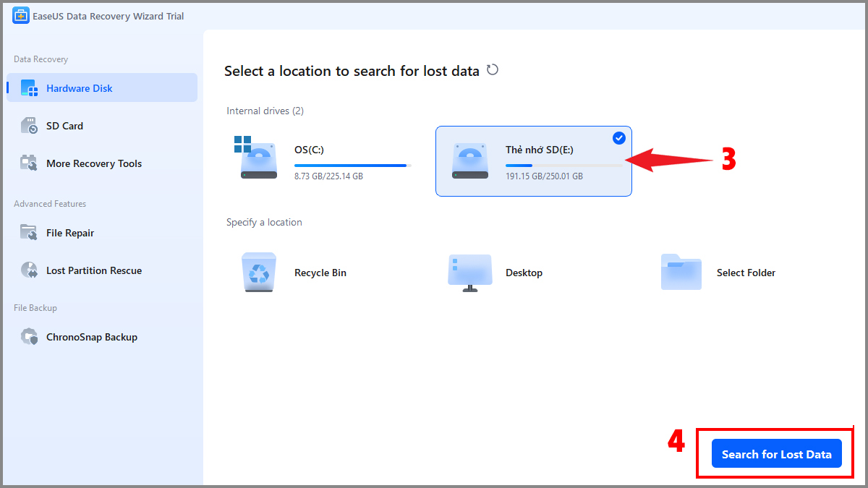Screen dimensions: 868x488
Task: Toggle the checkmark on Thẻ nhớ SD(E:)
Action: click(618, 138)
